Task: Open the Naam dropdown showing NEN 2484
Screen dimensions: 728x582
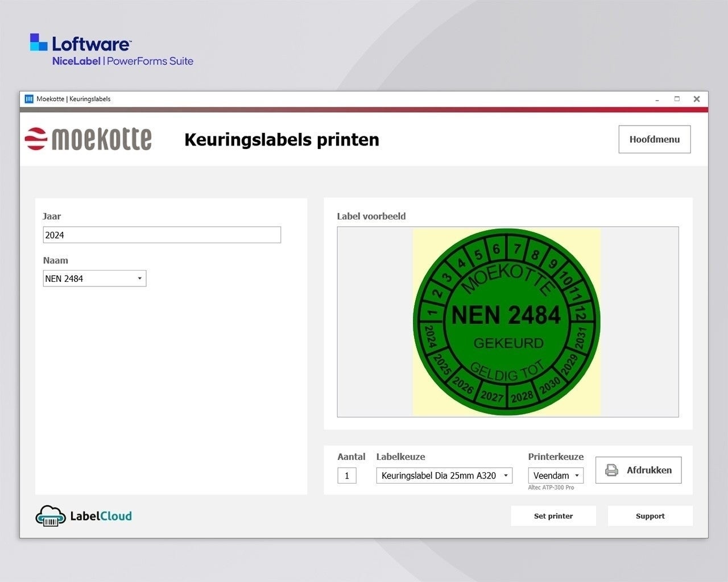Action: (x=94, y=278)
